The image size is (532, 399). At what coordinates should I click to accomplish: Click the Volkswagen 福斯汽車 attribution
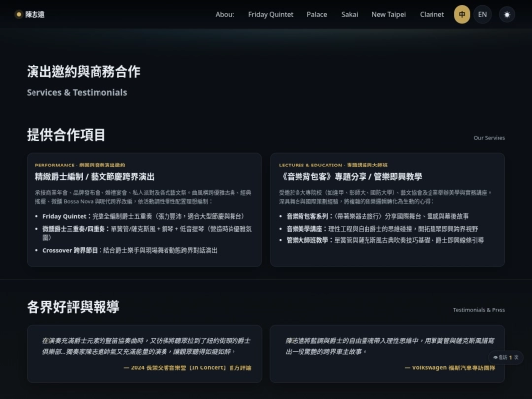coord(449,367)
